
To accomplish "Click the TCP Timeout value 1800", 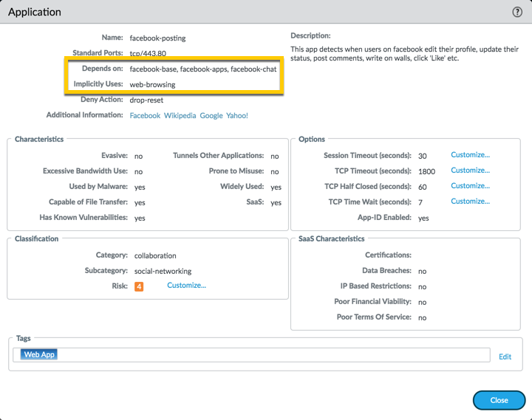I will 426,171.
